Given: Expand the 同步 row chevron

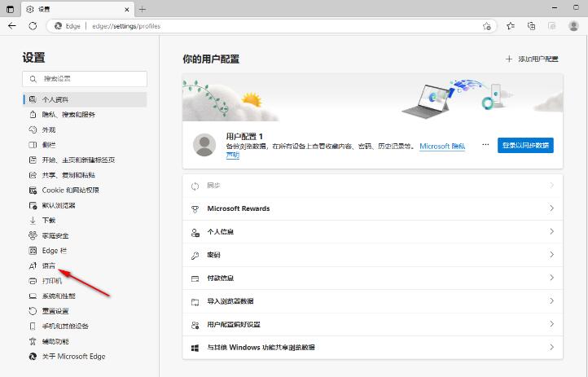Looking at the screenshot, I should pos(551,185).
